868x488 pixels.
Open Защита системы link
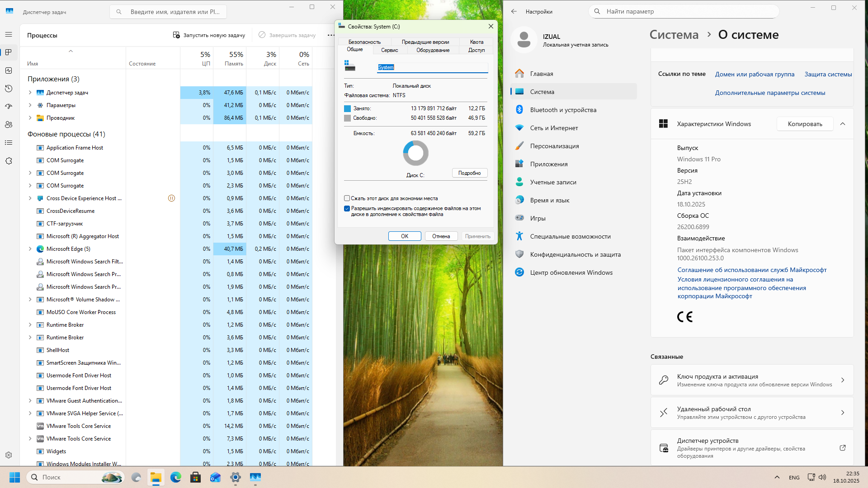coord(828,74)
